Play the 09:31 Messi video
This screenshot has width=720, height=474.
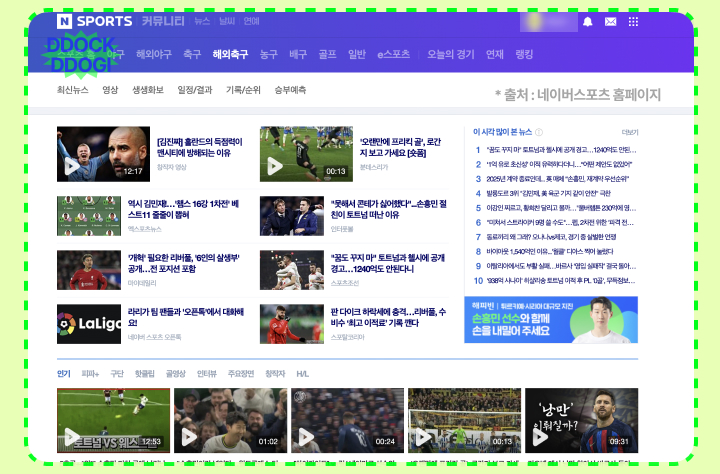click(581, 420)
